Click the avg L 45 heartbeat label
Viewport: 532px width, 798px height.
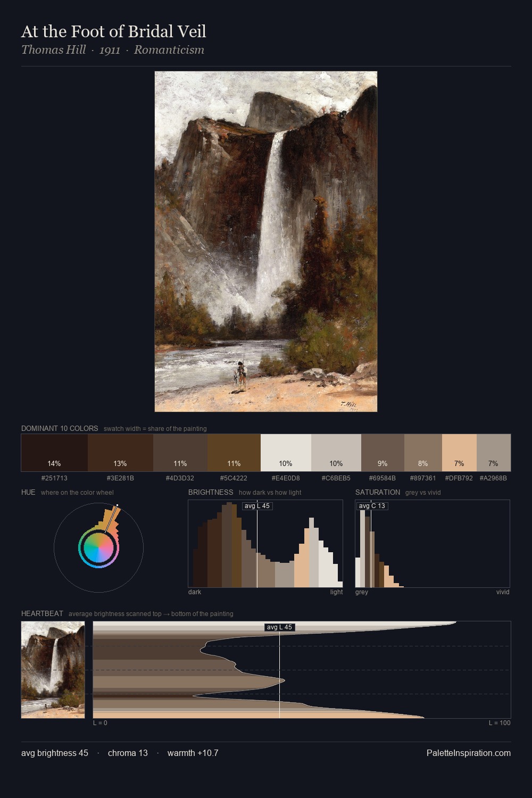[280, 627]
